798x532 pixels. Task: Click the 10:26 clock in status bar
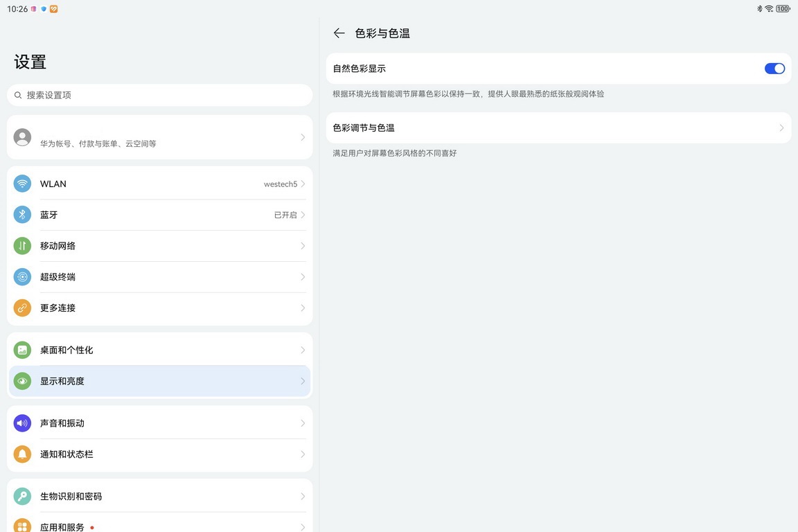point(17,9)
